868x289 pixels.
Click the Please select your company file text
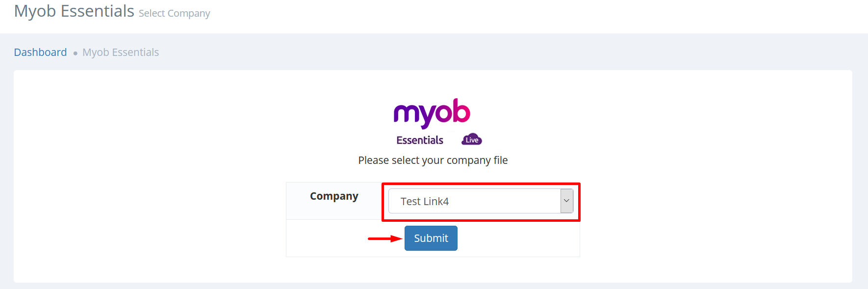pyautogui.click(x=433, y=160)
